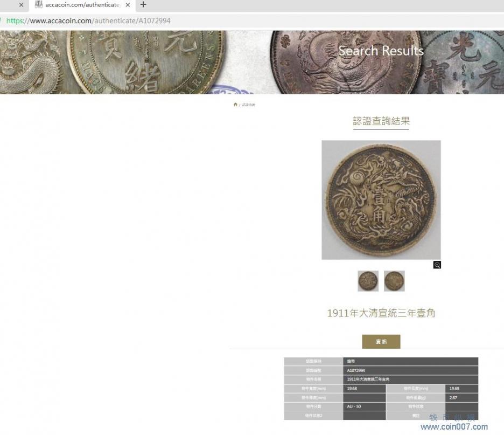
Task: Click the certificate number A1072994 cell
Action: [410, 370]
